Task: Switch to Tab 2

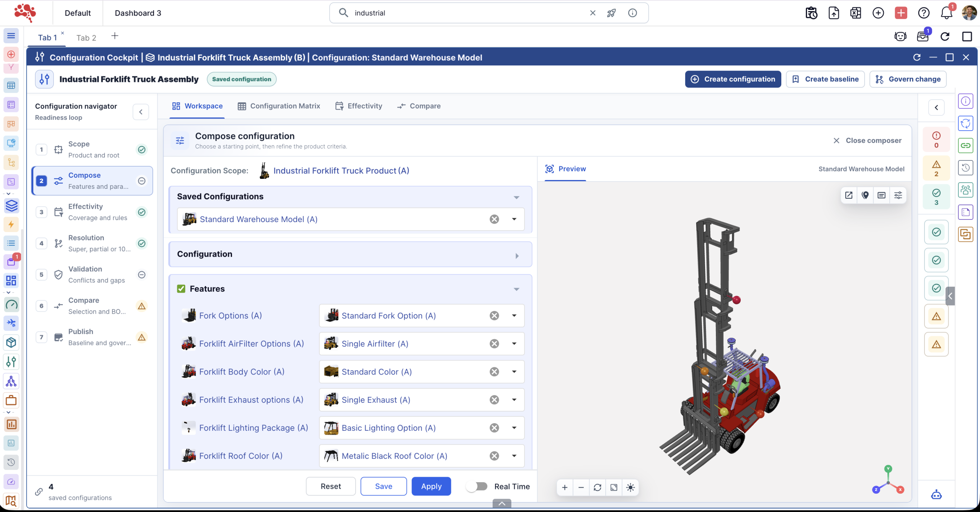Action: (86, 38)
